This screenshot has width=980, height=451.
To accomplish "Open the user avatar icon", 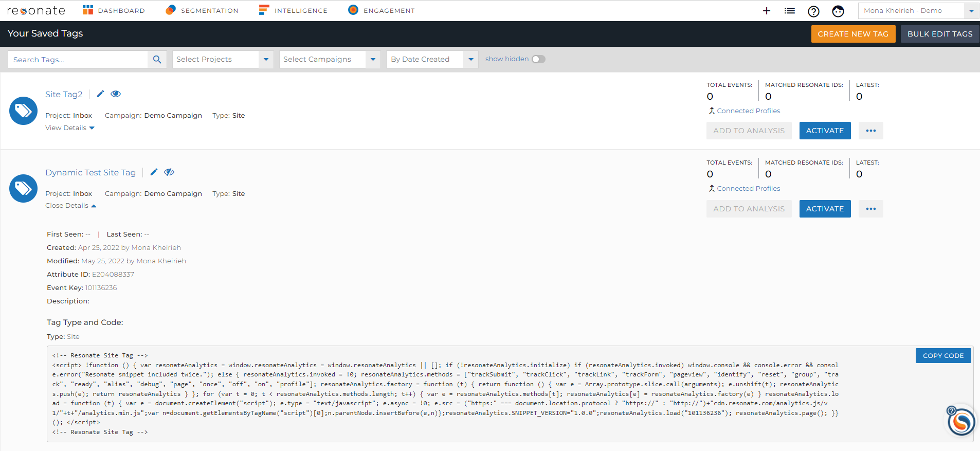I will 838,11.
